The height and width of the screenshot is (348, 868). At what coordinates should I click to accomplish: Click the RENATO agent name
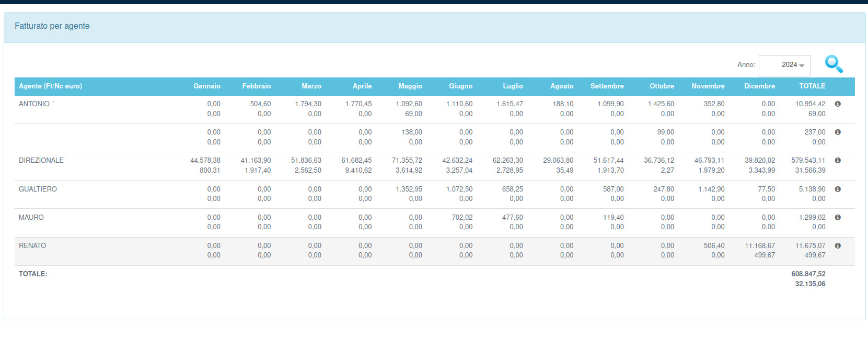pyautogui.click(x=32, y=245)
